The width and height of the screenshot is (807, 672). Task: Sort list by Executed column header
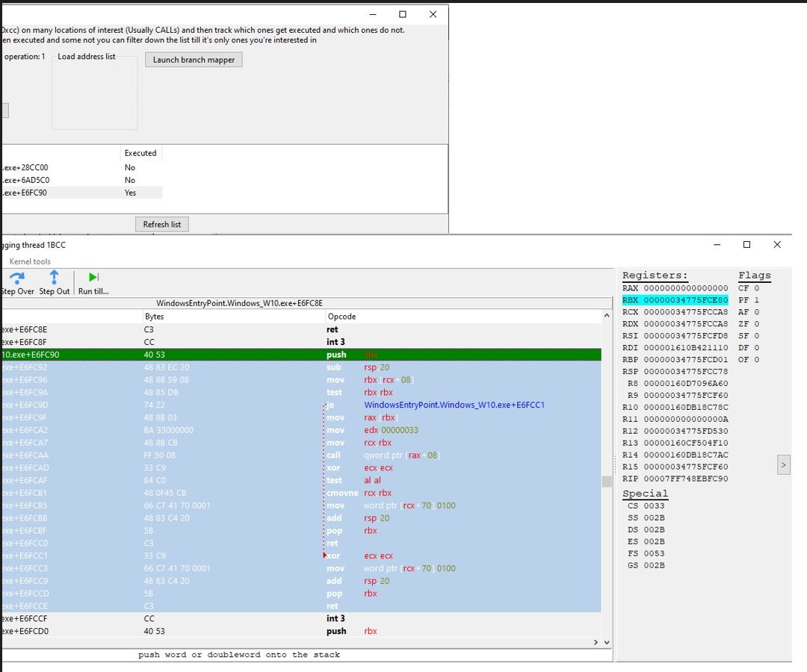coord(140,153)
